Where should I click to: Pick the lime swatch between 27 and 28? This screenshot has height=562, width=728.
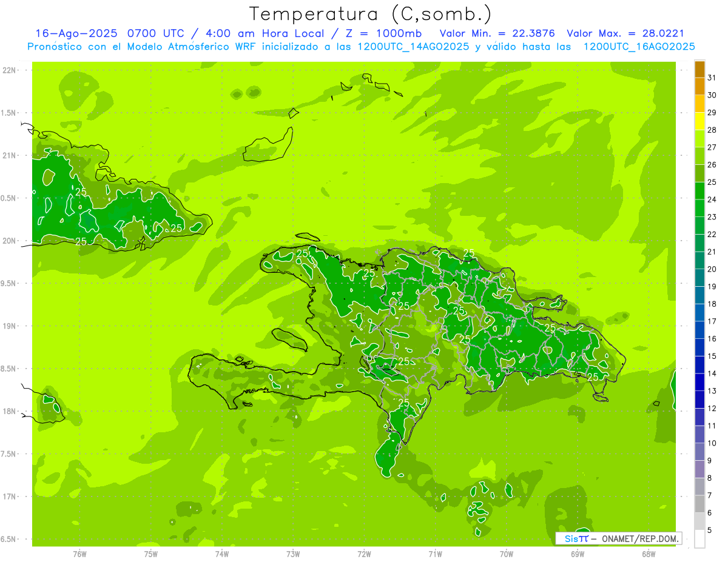(699, 139)
